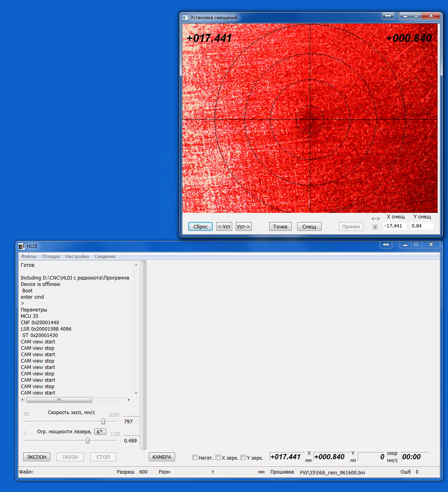Click the Точка button
Viewport: 448px width, 492px height.
(x=280, y=226)
